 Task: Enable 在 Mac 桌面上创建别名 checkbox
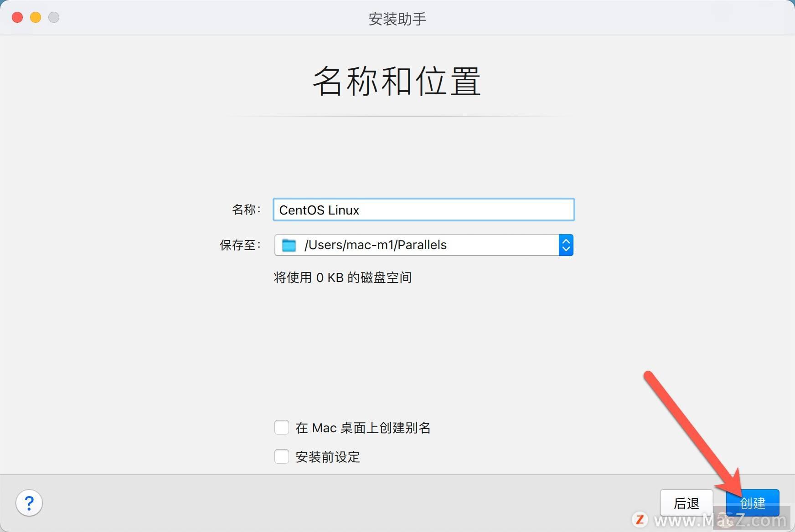point(282,428)
